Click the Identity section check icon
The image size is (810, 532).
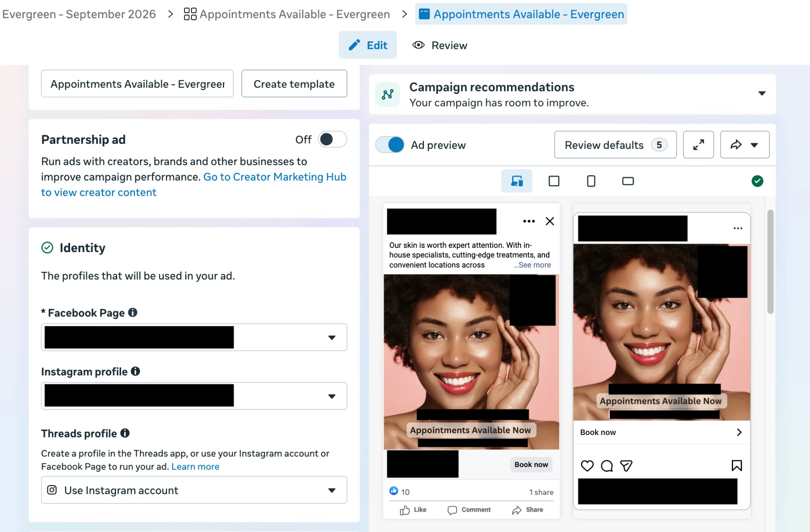tap(47, 247)
